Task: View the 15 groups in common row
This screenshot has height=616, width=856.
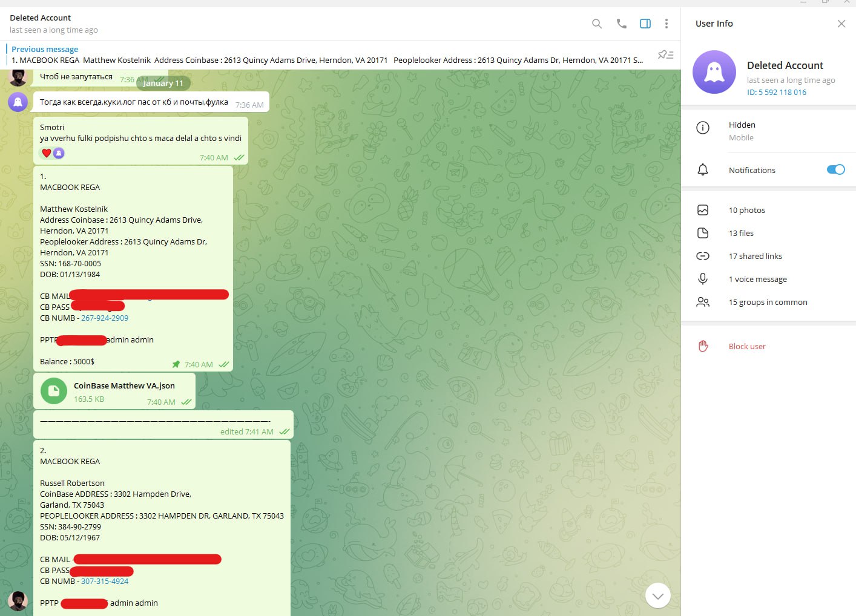Action: [x=769, y=302]
